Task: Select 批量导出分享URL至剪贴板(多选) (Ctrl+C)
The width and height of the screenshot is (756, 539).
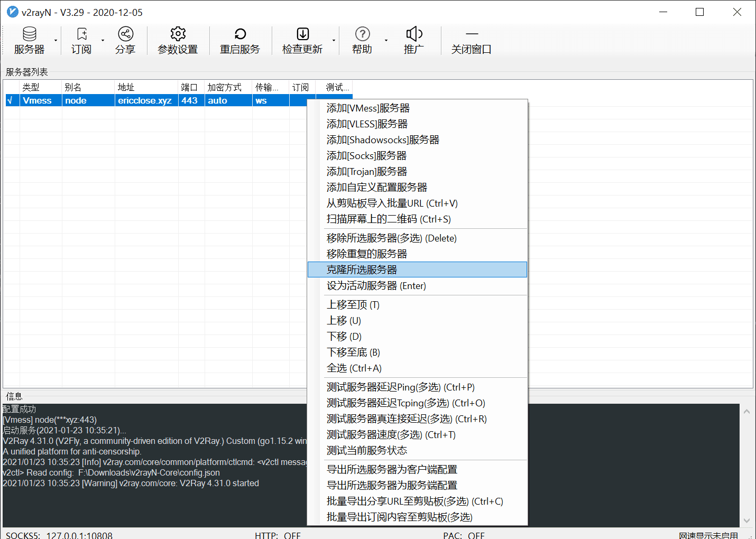Action: click(x=417, y=501)
